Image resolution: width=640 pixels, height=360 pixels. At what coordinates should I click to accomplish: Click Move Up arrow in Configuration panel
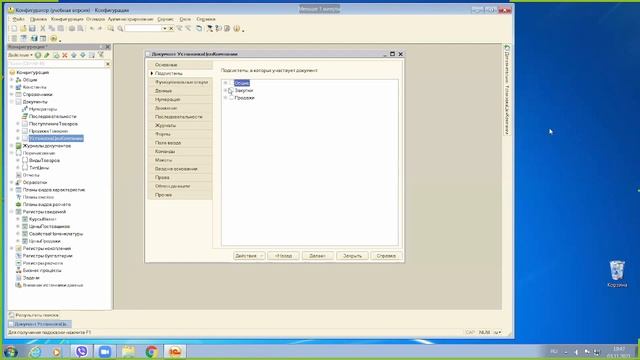(x=74, y=55)
